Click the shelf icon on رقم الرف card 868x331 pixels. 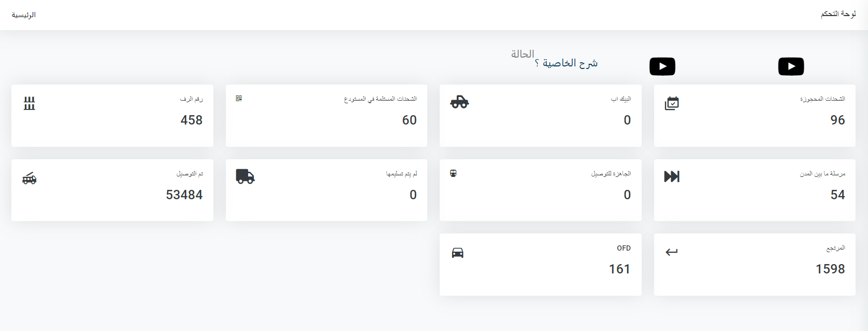click(x=30, y=103)
